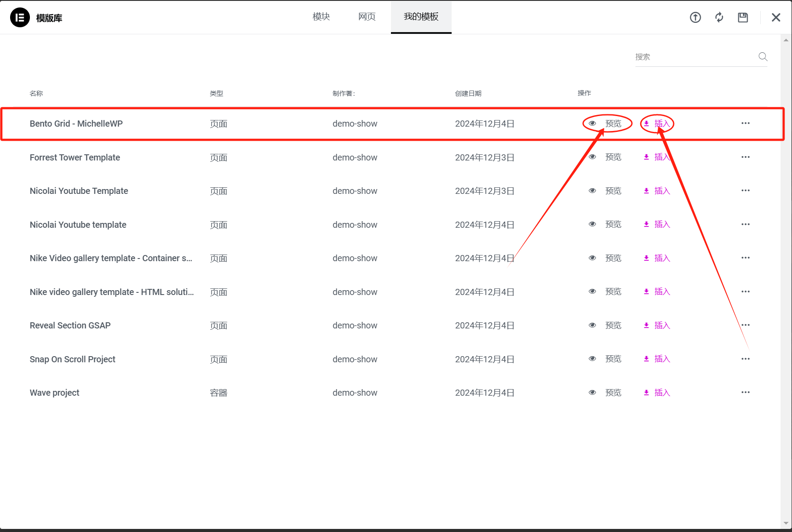
Task: Switch to the 网页 tab
Action: pos(367,17)
